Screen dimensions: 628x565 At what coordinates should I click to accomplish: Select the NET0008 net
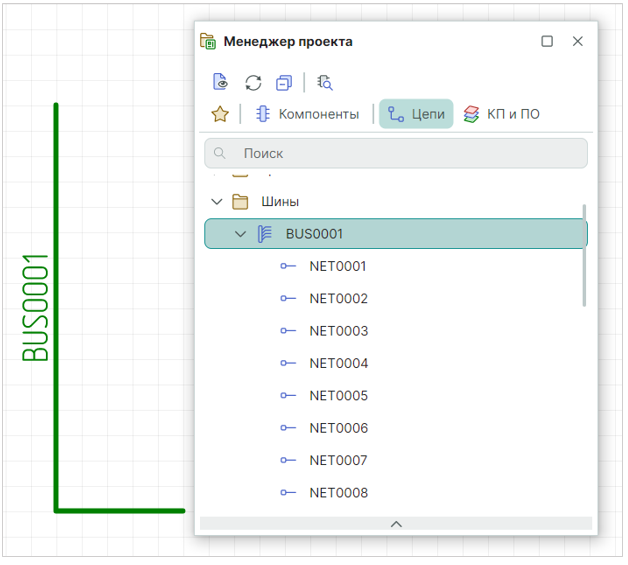point(338,493)
